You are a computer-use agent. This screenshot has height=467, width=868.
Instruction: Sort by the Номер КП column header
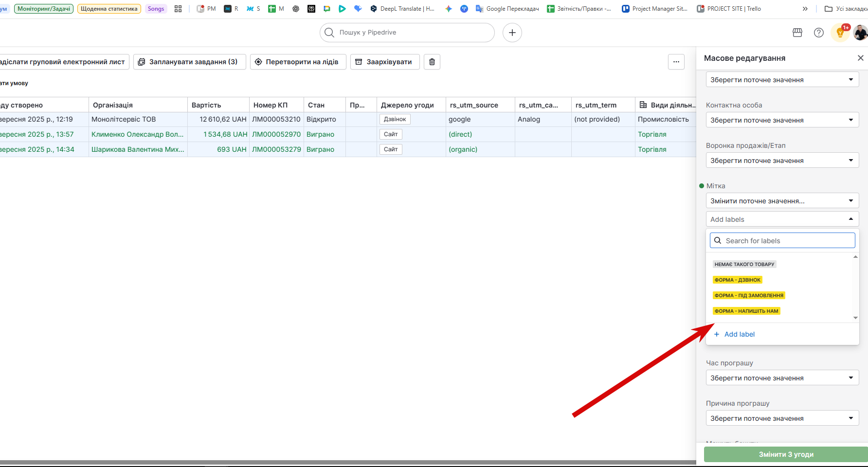click(x=276, y=105)
